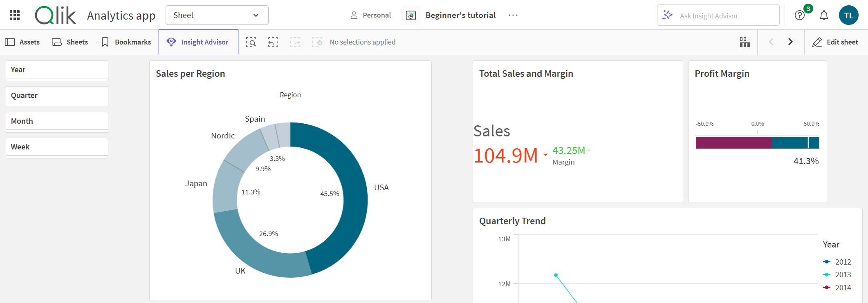Screen dimensions: 868x303
Task: Click the Insight Advisor sparkle icon
Action: (667, 16)
